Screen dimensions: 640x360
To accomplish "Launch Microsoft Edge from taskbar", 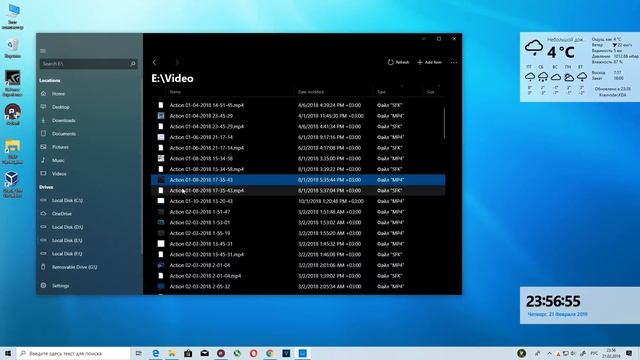I will 156,353.
